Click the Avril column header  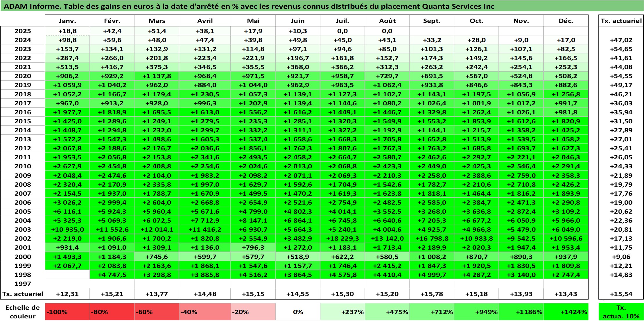(x=205, y=21)
